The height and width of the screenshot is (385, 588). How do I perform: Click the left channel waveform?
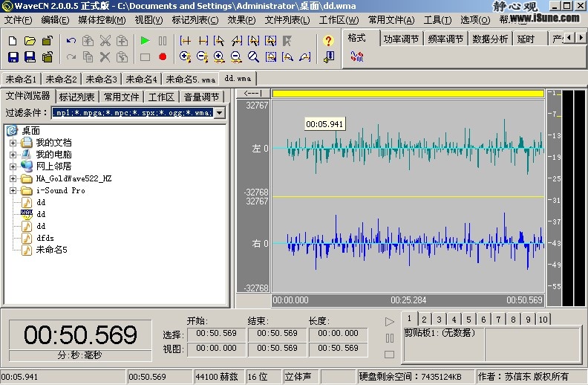pyautogui.click(x=408, y=148)
